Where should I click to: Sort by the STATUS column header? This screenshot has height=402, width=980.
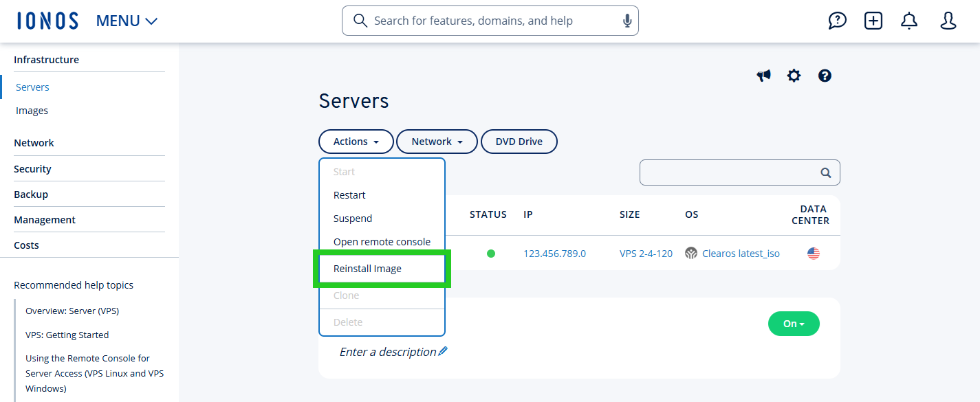click(x=488, y=214)
